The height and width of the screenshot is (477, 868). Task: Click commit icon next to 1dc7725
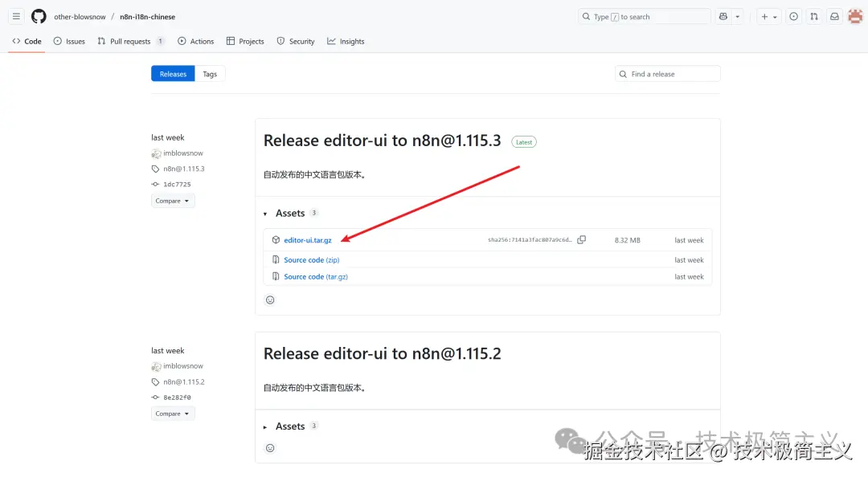(156, 184)
